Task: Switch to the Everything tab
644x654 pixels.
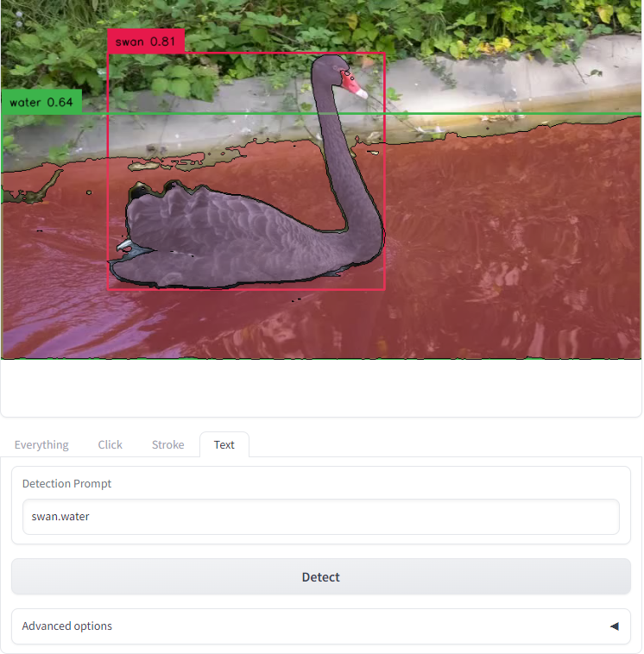Action: point(41,444)
